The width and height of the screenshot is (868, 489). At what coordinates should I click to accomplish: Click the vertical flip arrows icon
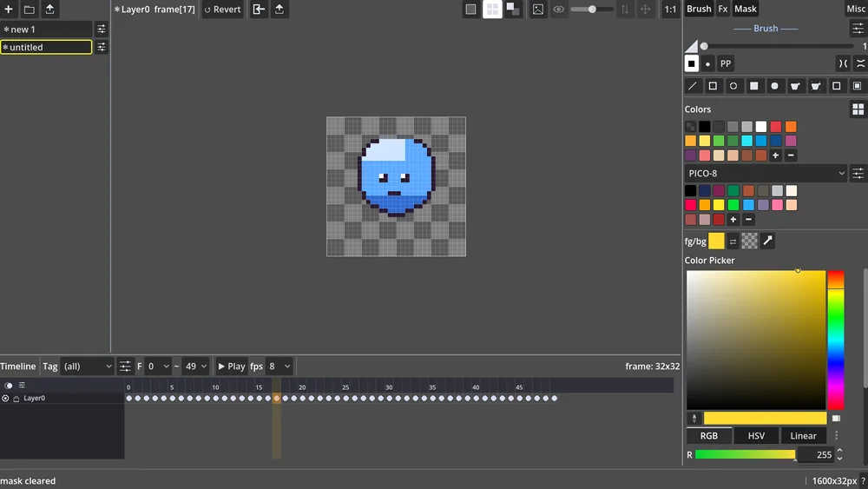tap(624, 9)
